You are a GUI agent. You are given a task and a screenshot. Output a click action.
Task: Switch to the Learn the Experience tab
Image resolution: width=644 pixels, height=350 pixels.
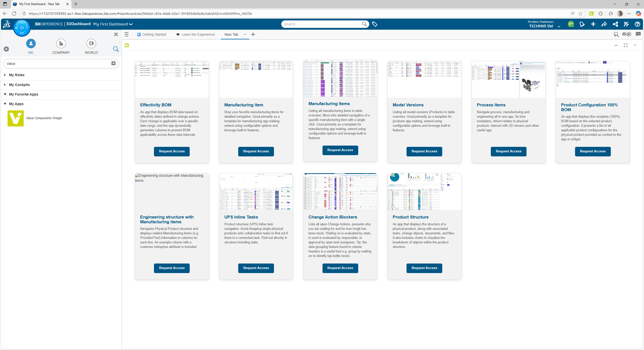coord(196,34)
